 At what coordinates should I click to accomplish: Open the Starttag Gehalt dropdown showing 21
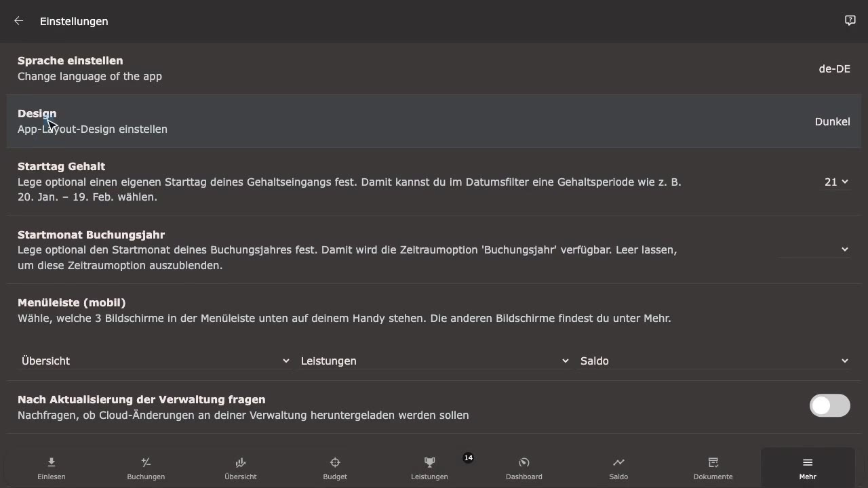[x=836, y=182]
